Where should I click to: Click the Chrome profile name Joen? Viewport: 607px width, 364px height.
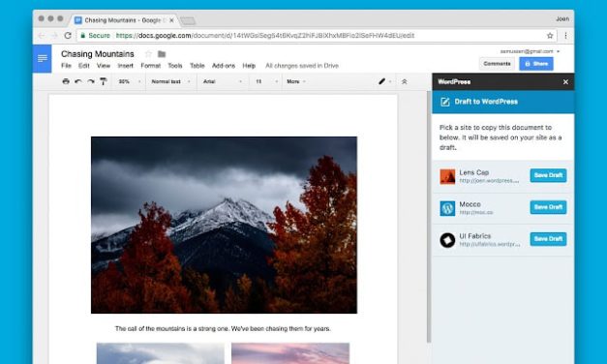pyautogui.click(x=562, y=19)
